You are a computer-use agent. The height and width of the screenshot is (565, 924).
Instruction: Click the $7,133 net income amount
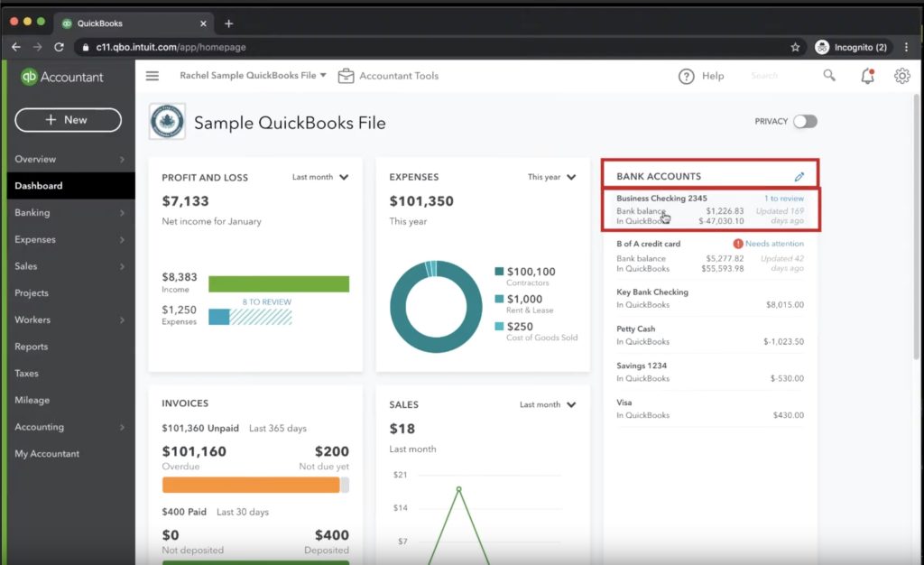tap(186, 201)
